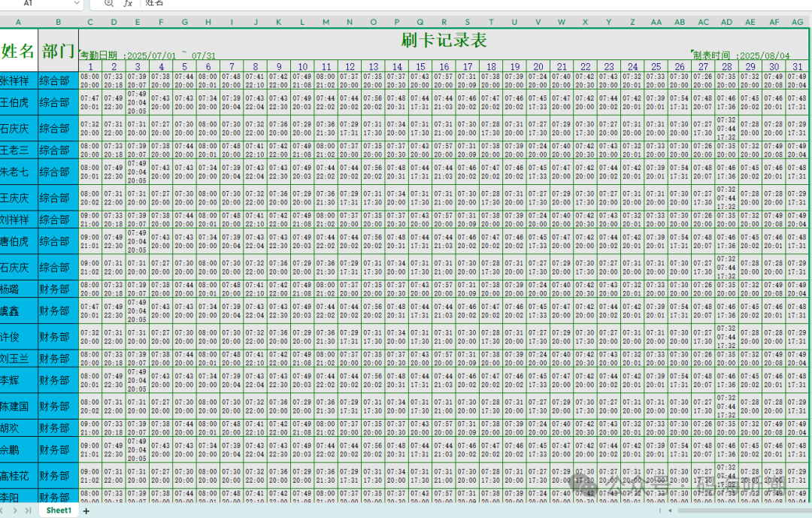Screen dimensions: 812x518
Task: Click the 姓名 header cell
Action: pos(18,50)
